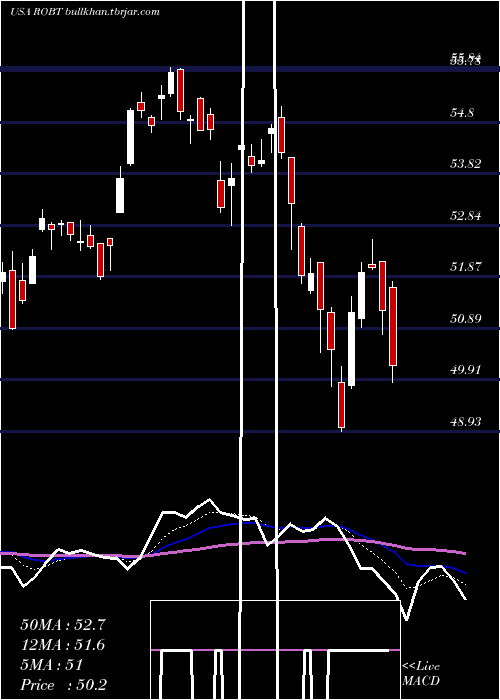The image size is (500, 700).
Task: Click the Price : 50.2 readout
Action: click(x=63, y=685)
